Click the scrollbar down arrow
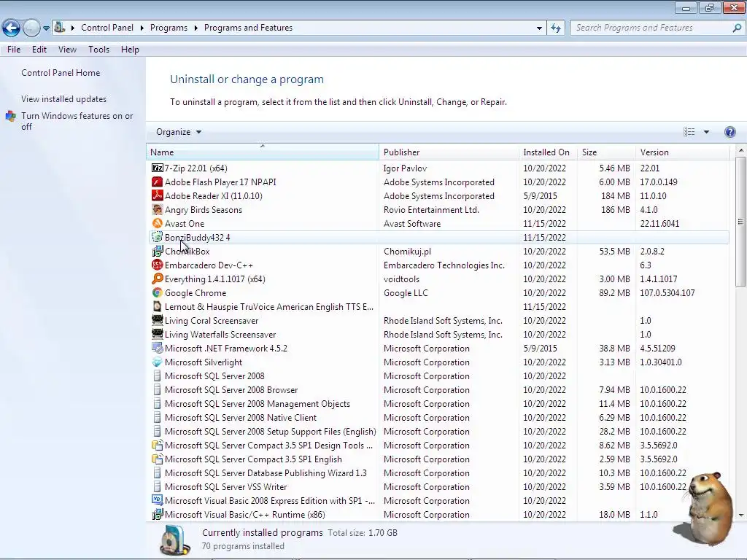 (x=741, y=515)
